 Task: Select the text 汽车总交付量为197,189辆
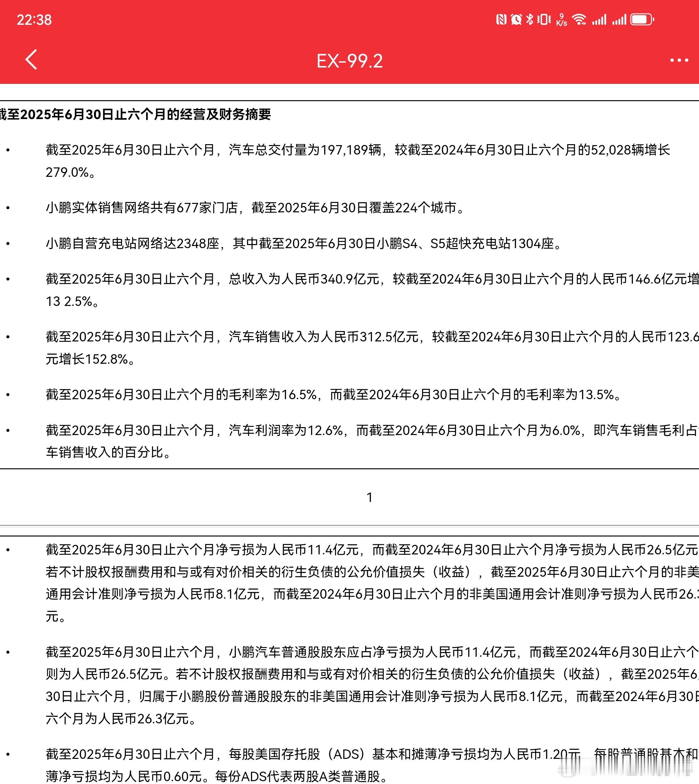click(x=305, y=150)
